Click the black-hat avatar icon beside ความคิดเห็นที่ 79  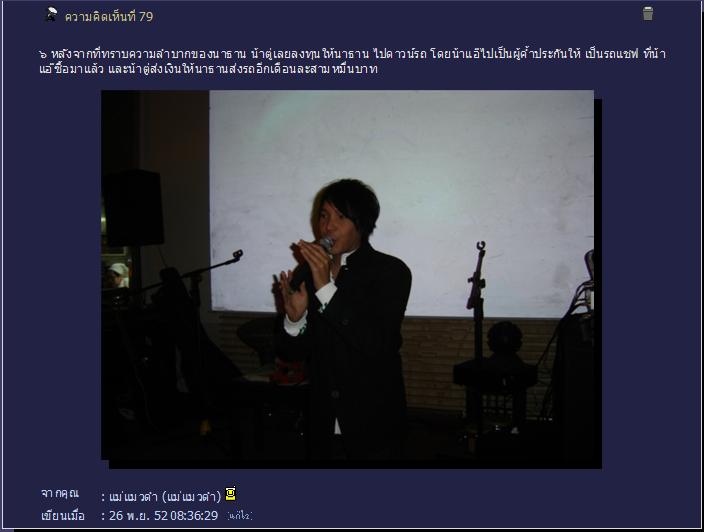52,14
